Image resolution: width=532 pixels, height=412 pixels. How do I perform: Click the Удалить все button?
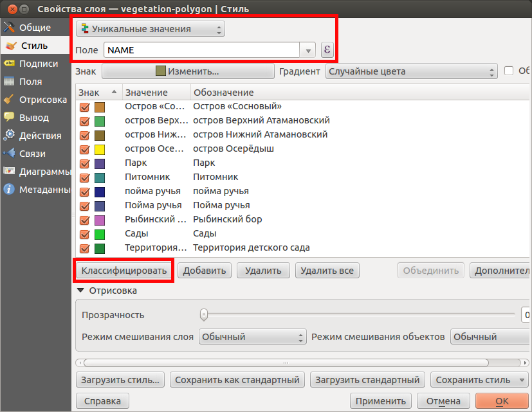coord(327,271)
